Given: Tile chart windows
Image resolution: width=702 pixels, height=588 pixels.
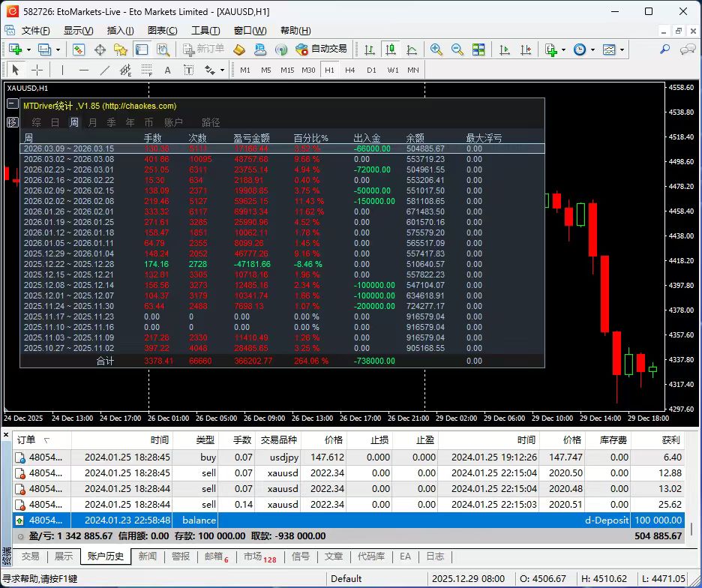Looking at the screenshot, I should (x=478, y=49).
